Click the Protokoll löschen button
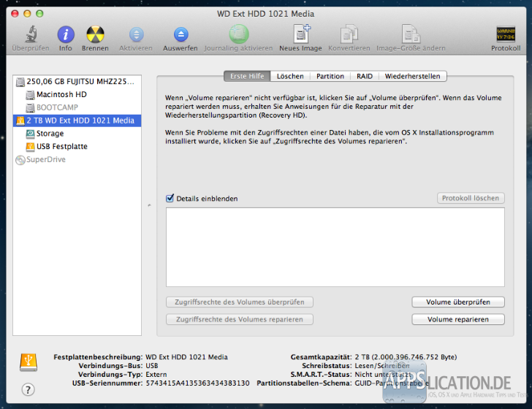 pyautogui.click(x=471, y=198)
